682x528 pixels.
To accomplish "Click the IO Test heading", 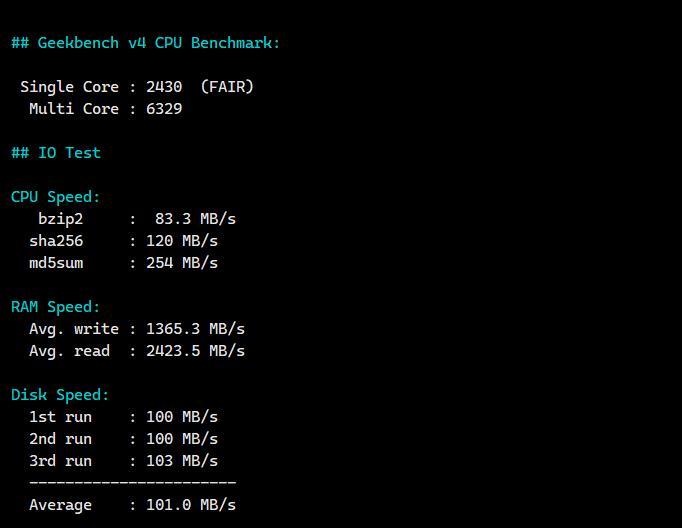I will (x=56, y=153).
